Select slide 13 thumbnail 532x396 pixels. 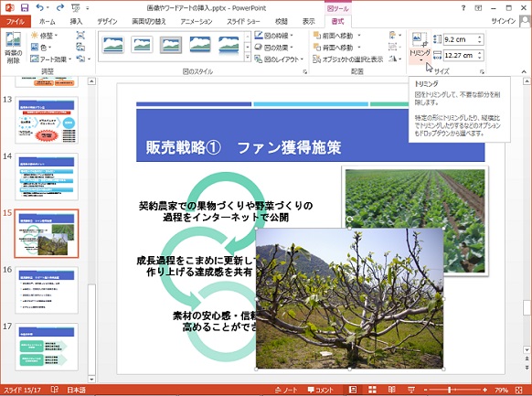(47, 120)
